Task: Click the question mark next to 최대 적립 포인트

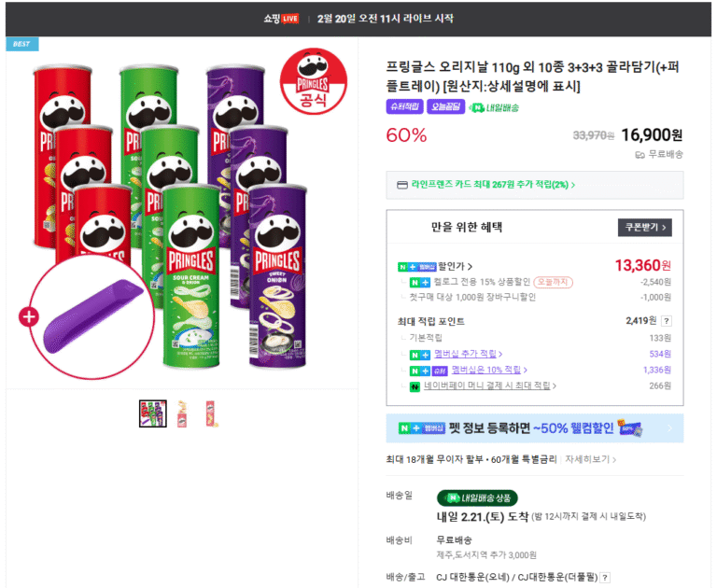Action: (x=667, y=321)
